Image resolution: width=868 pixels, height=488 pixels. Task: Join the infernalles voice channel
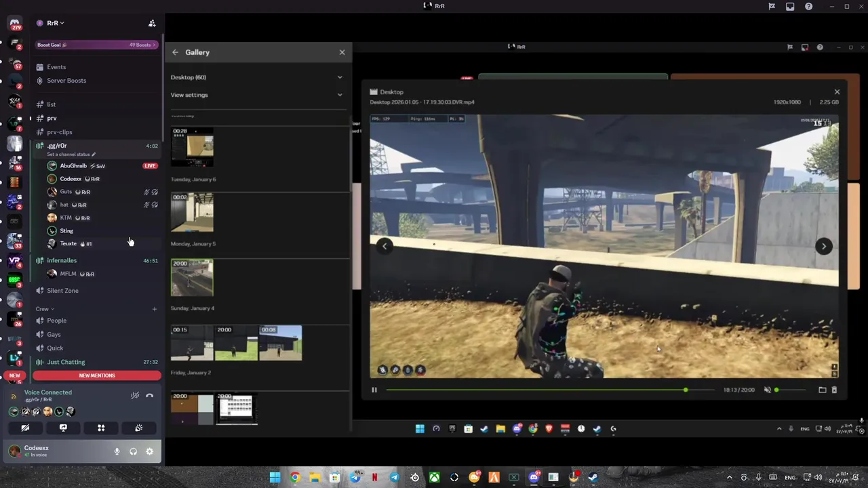point(96,260)
